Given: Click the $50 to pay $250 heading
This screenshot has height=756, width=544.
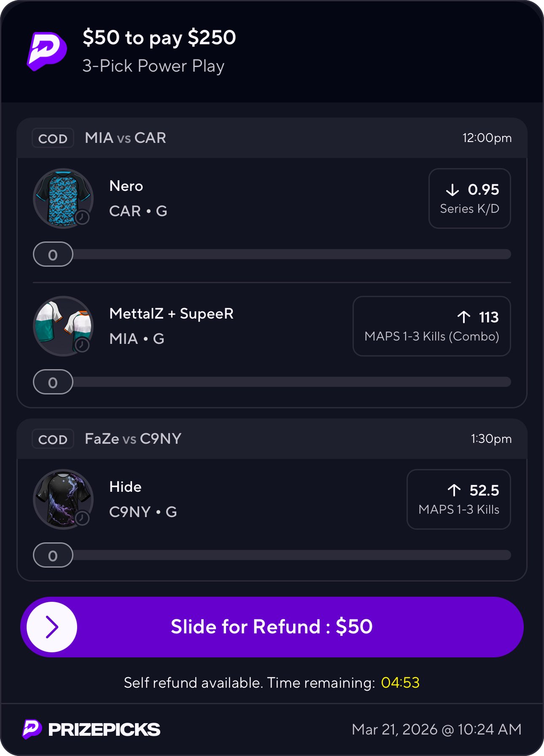Looking at the screenshot, I should [159, 38].
